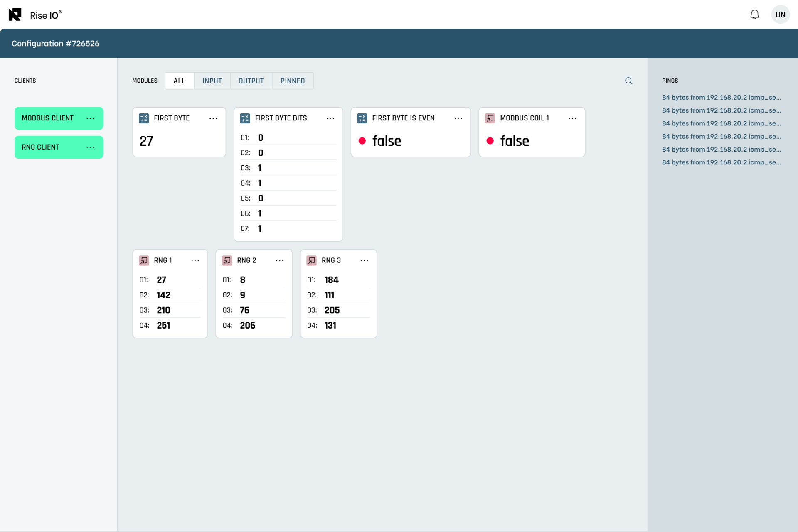Click the last ping entry link
This screenshot has height=532, width=798.
coord(722,162)
